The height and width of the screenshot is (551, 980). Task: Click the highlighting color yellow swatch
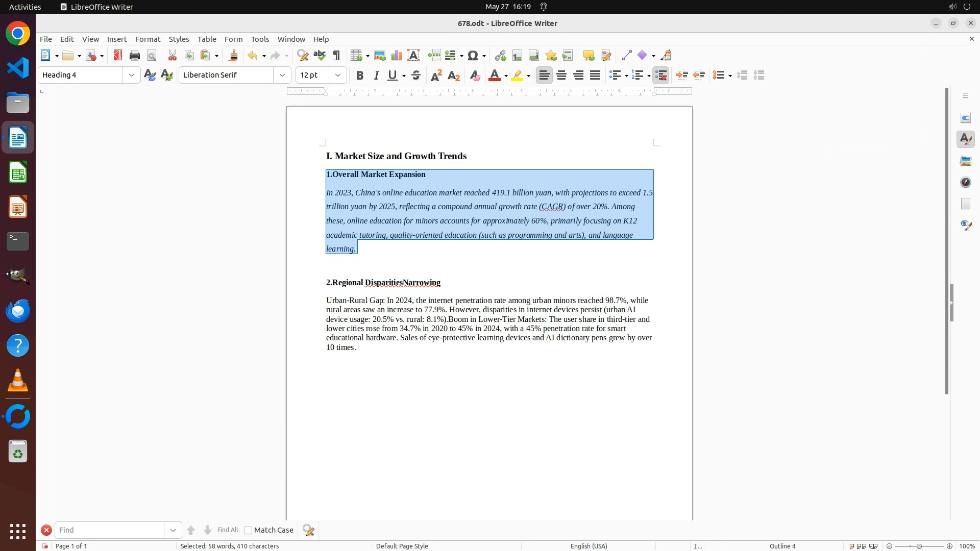point(517,76)
